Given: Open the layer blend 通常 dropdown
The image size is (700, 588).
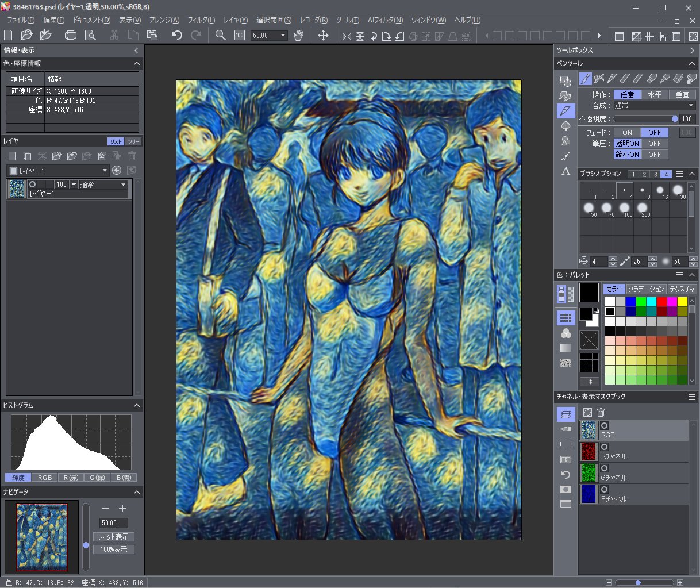Looking at the screenshot, I should pyautogui.click(x=103, y=185).
